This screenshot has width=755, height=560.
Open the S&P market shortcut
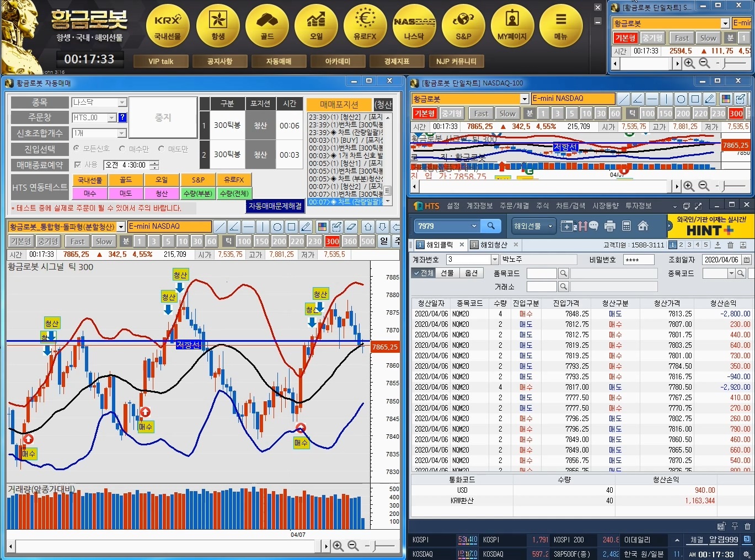click(x=463, y=25)
